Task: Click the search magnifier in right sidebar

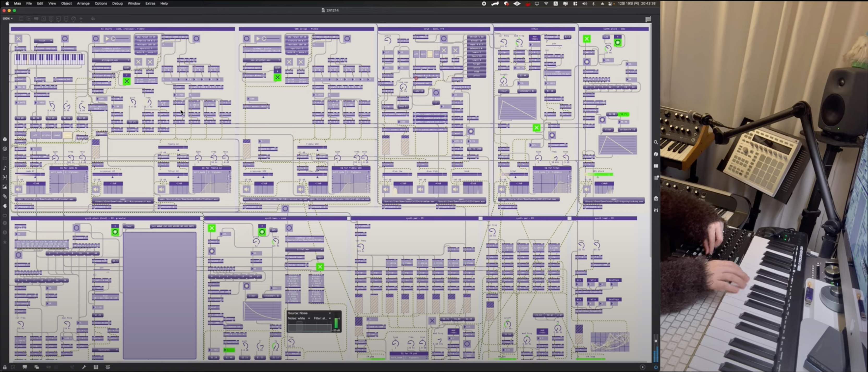Action: point(656,142)
